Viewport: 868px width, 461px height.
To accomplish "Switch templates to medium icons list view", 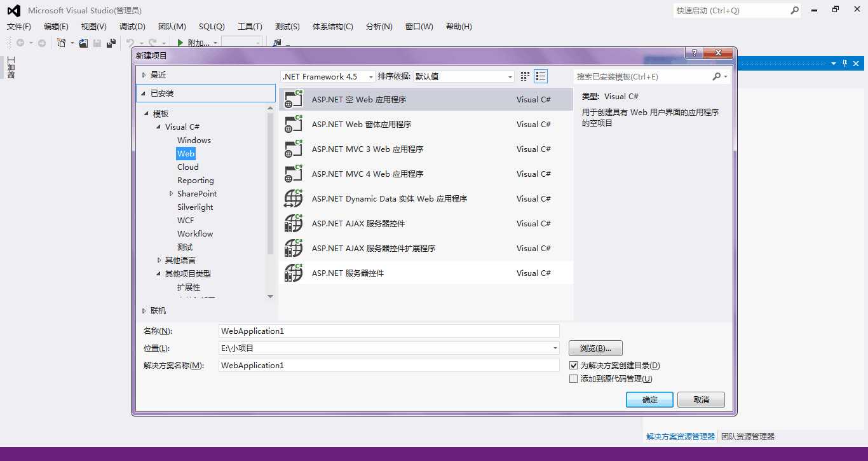I will [x=541, y=76].
